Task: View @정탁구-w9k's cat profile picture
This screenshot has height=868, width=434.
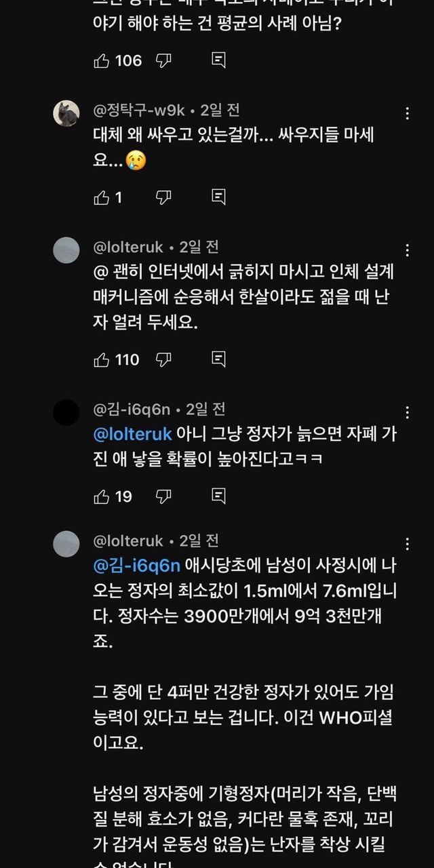Action: pos(66,113)
